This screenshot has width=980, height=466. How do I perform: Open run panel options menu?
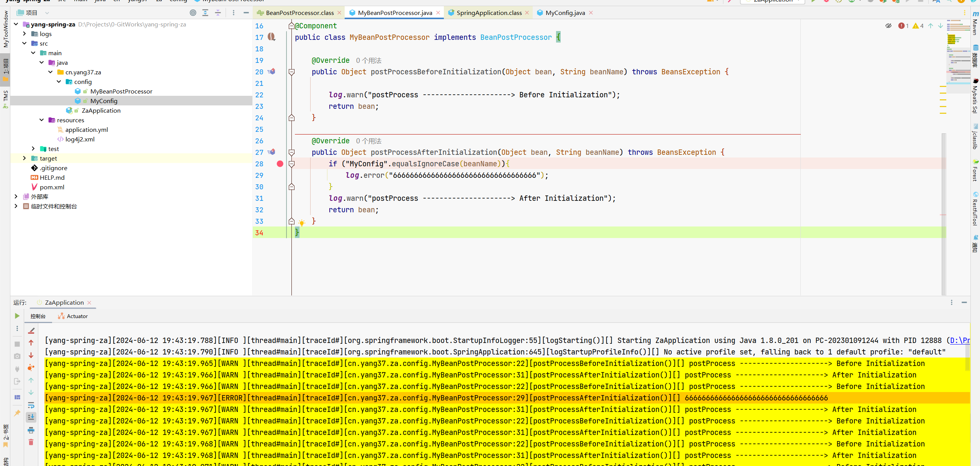tap(952, 302)
